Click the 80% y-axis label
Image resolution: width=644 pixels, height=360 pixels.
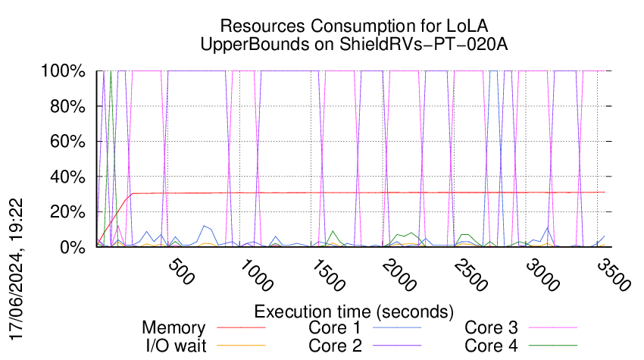click(x=67, y=106)
